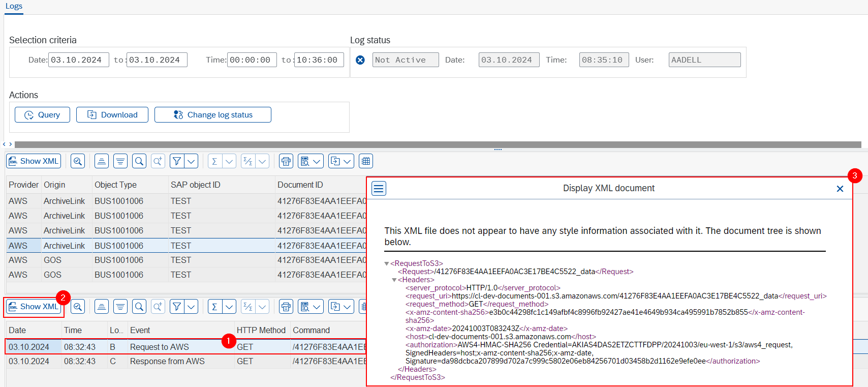Click Find Next in the document list toolbar

[x=158, y=161]
